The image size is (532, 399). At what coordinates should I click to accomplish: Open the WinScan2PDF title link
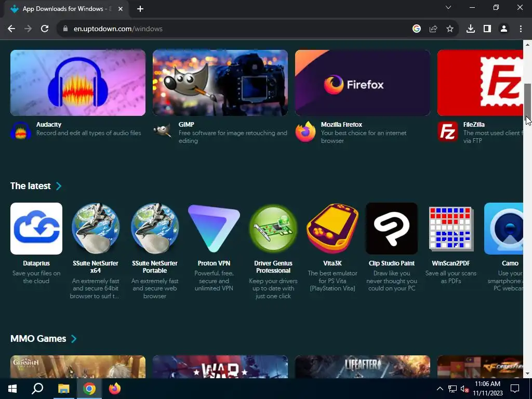coord(451,263)
